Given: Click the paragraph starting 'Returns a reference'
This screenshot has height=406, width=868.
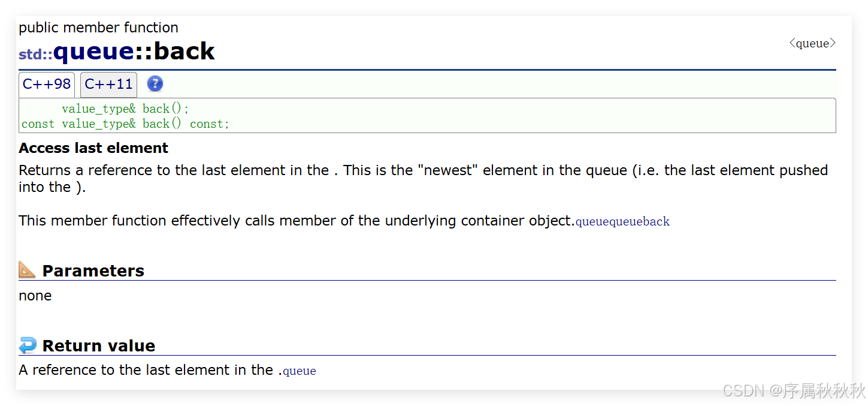Looking at the screenshot, I should (424, 179).
